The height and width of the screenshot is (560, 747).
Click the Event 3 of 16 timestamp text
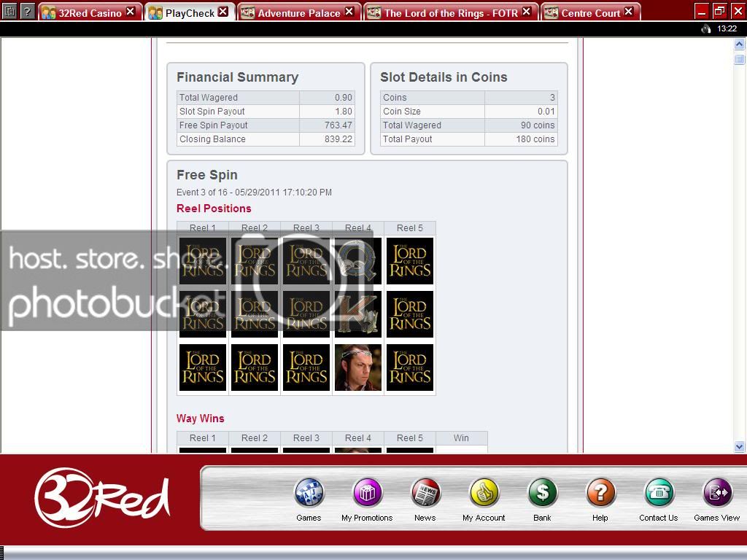(254, 192)
